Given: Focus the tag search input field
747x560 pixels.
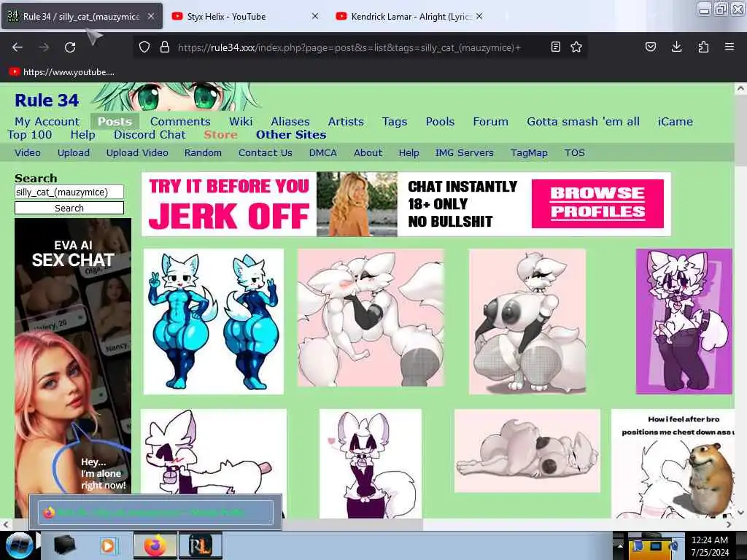Looking at the screenshot, I should (x=69, y=192).
